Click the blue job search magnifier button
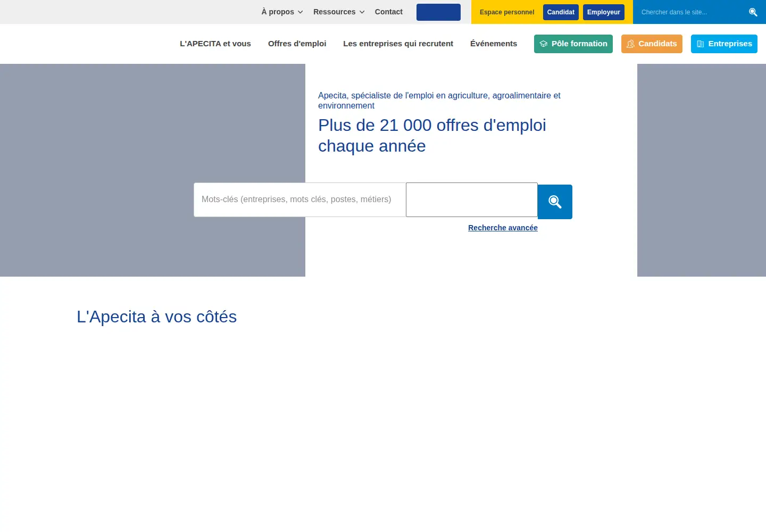The height and width of the screenshot is (532, 766). click(x=555, y=202)
